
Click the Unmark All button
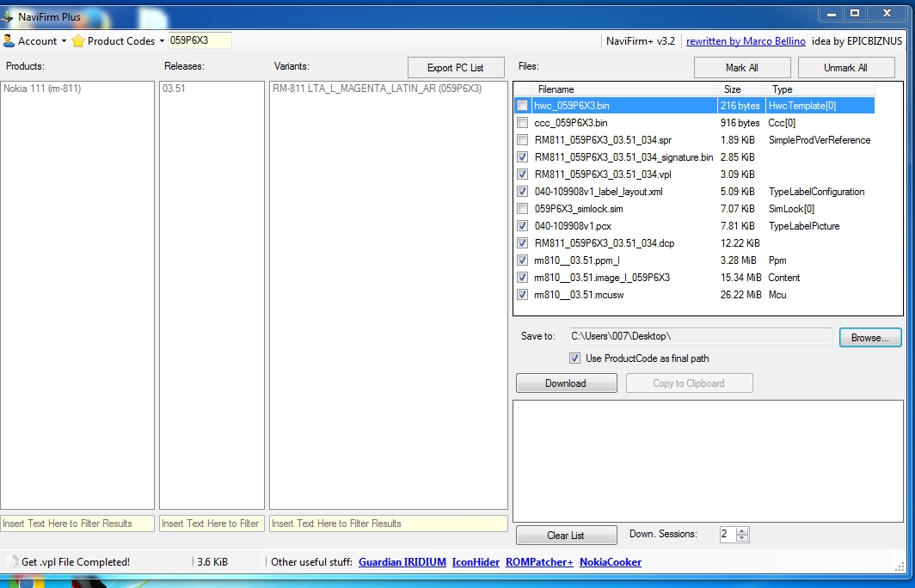click(845, 68)
